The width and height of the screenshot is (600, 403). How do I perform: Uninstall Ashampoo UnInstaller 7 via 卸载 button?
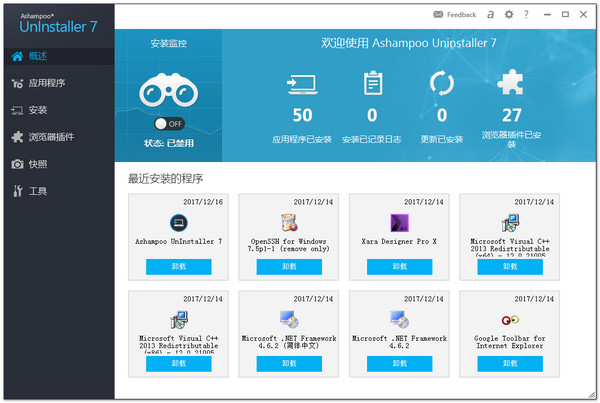coord(179,267)
